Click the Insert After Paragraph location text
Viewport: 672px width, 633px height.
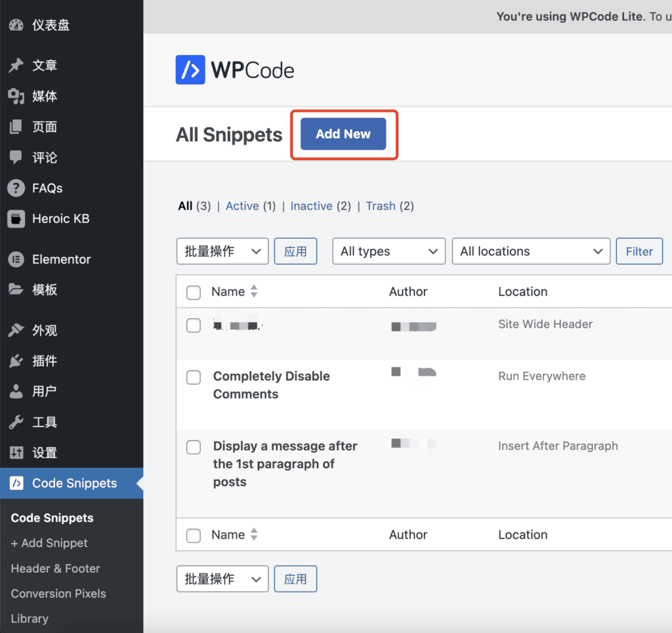558,446
